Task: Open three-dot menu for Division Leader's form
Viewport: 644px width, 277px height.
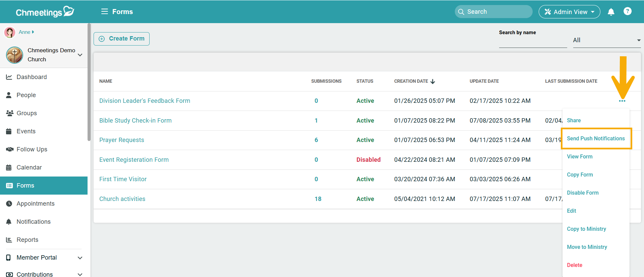Action: click(622, 101)
